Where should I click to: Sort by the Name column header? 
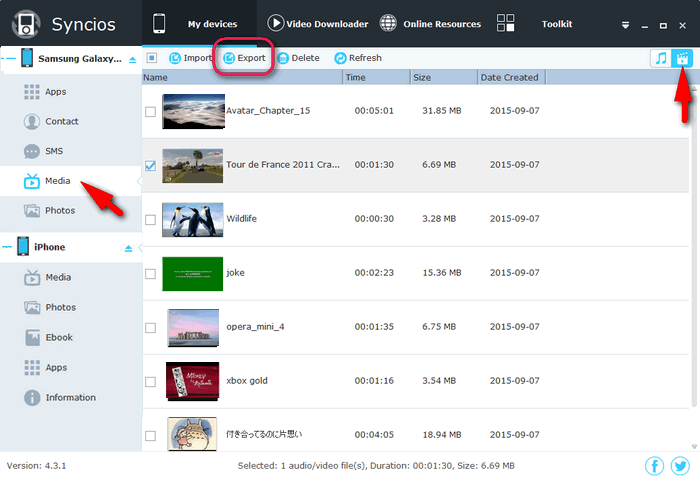242,77
